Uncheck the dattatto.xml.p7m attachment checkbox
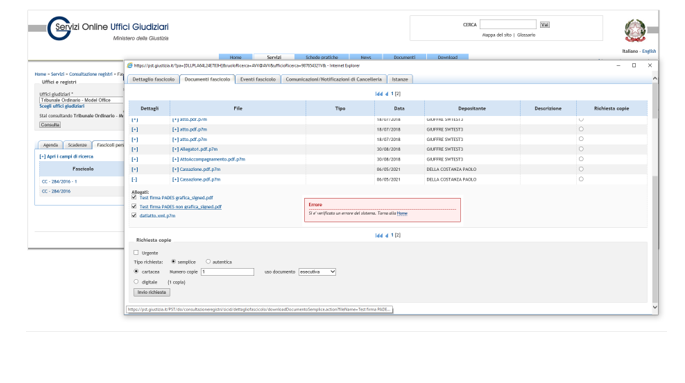 pos(134,215)
